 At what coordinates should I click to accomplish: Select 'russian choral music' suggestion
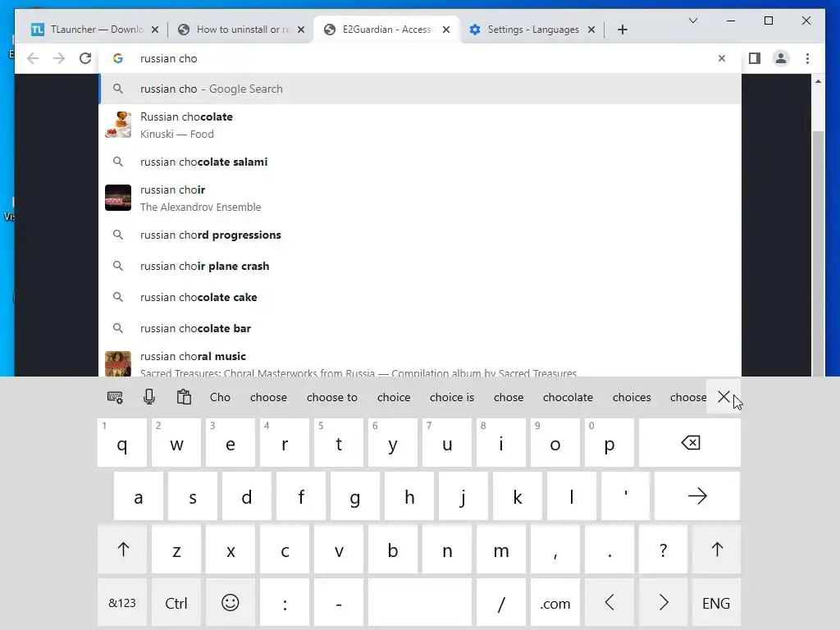(421, 362)
